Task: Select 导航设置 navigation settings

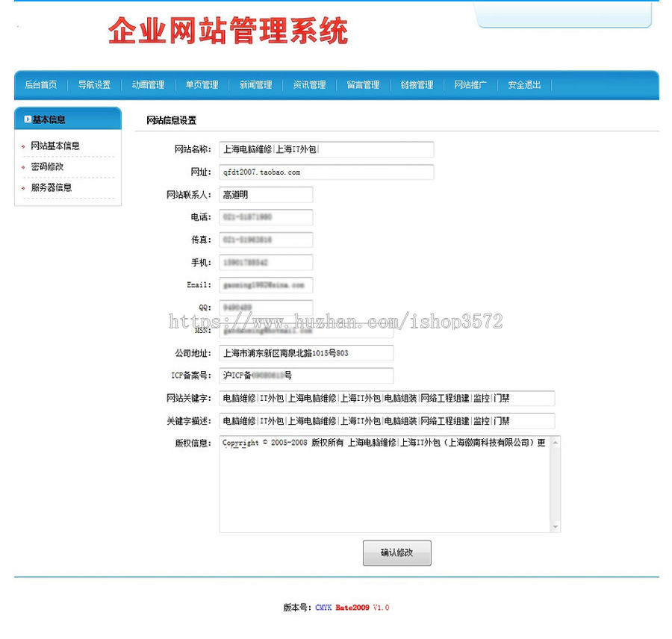Action: (94, 84)
